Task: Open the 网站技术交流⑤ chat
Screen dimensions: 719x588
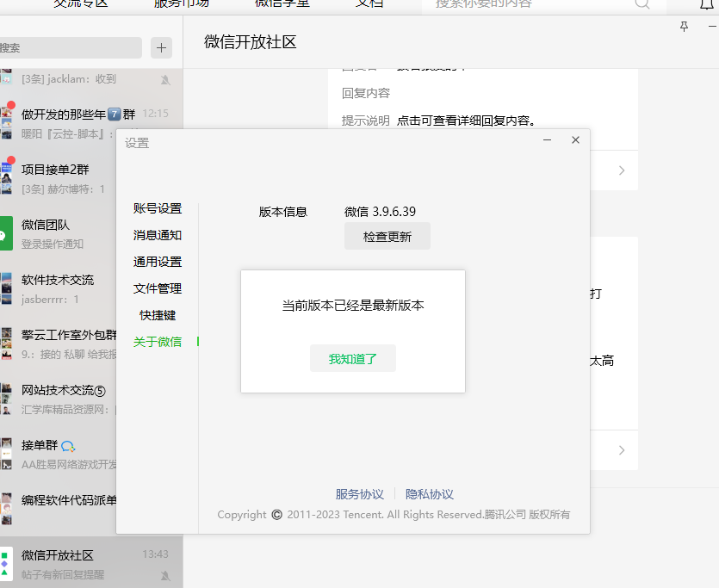Action: (x=58, y=399)
